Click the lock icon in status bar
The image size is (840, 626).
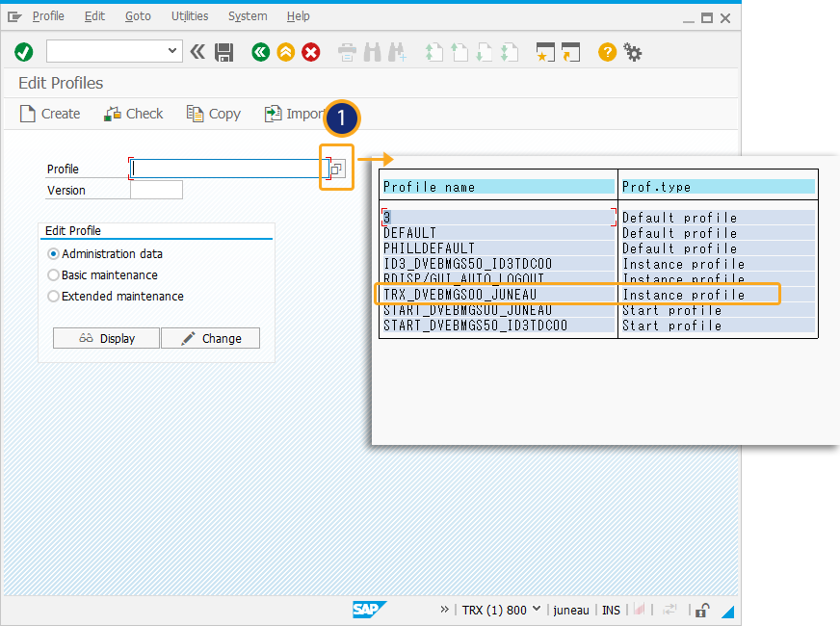pos(702,610)
